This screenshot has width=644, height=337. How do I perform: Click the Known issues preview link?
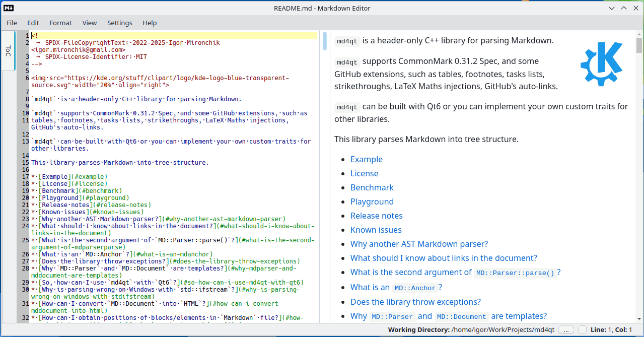point(376,230)
